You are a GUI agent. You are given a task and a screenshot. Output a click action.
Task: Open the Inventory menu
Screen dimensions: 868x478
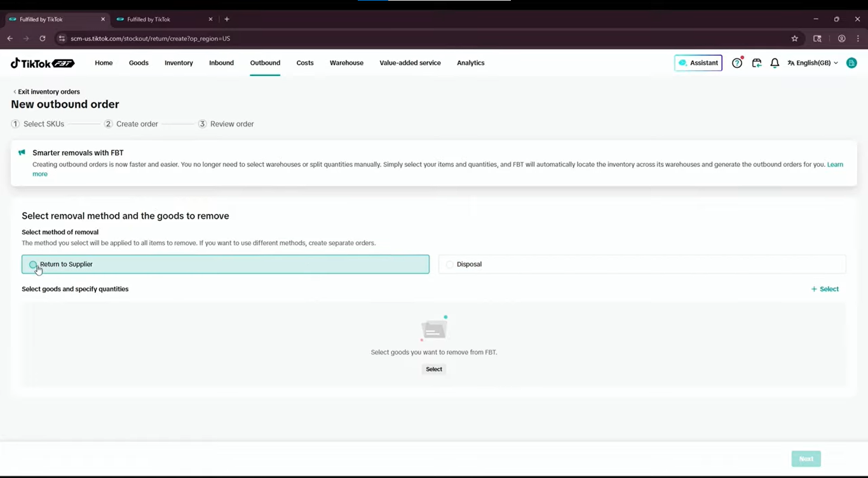pos(179,63)
